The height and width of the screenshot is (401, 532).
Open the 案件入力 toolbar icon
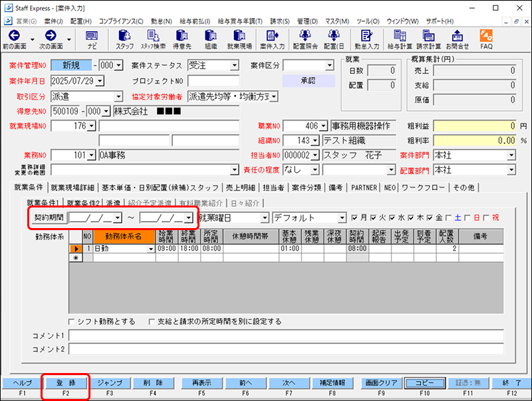273,39
